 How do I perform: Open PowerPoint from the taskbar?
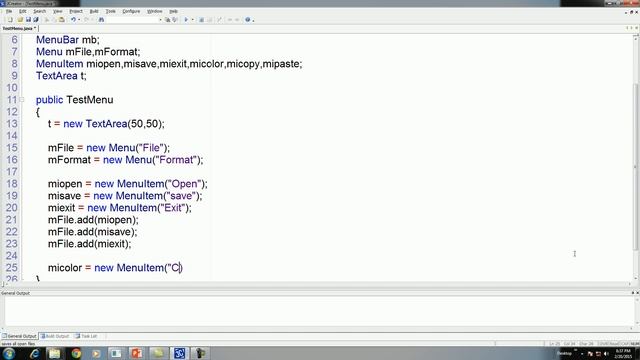click(x=137, y=353)
